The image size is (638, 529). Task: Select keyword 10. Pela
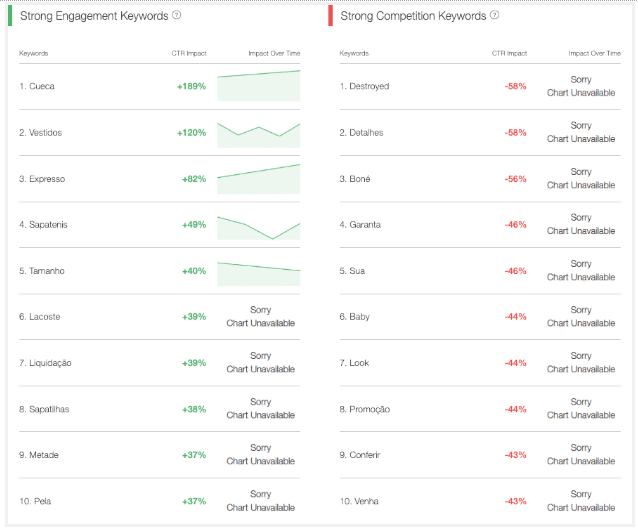35,501
